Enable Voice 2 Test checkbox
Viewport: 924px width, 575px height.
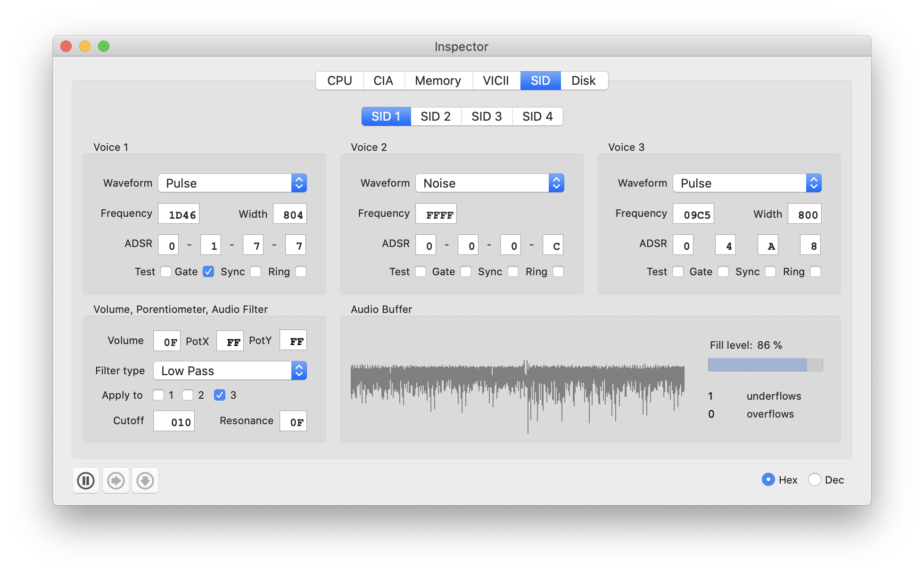tap(421, 271)
